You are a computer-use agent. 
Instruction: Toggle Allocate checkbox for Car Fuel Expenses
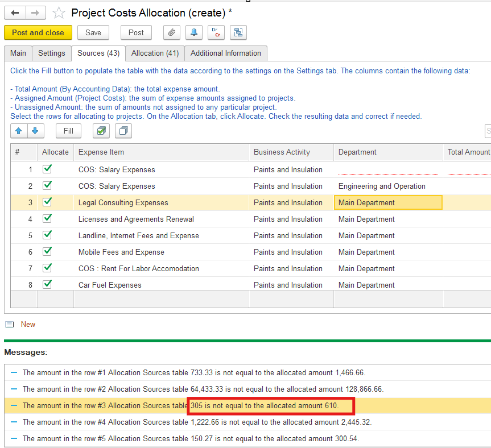tap(48, 284)
